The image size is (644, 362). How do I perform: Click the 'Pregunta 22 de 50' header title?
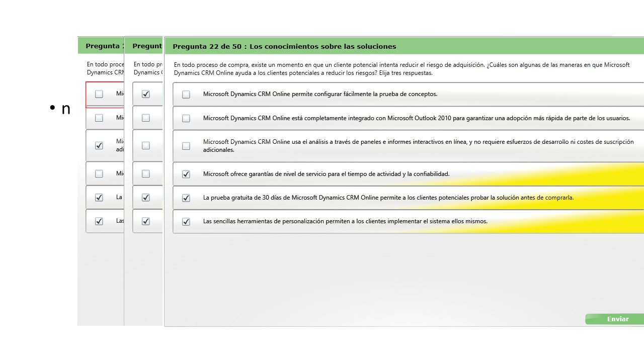click(284, 46)
